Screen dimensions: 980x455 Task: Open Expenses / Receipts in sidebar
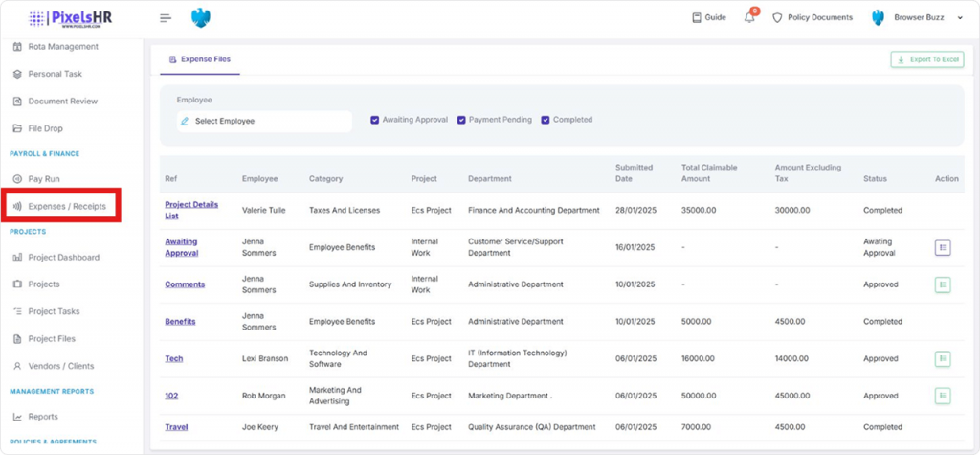(x=66, y=206)
